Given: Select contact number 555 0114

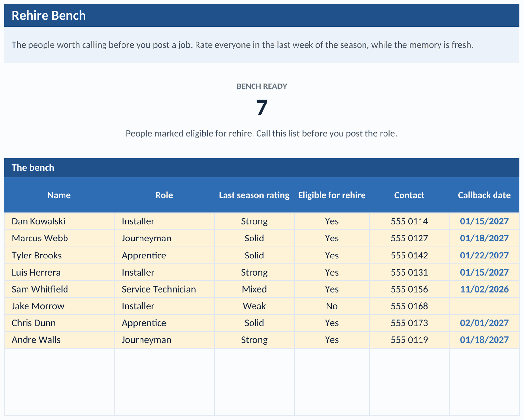Looking at the screenshot, I should (x=409, y=221).
